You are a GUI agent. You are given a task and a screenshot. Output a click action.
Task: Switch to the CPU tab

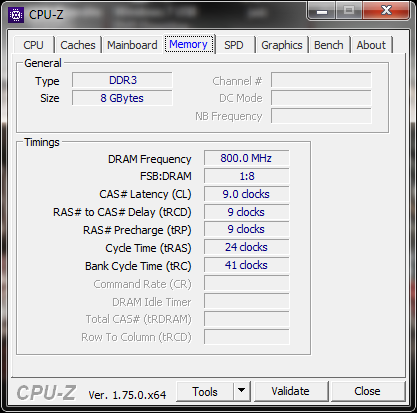[33, 45]
